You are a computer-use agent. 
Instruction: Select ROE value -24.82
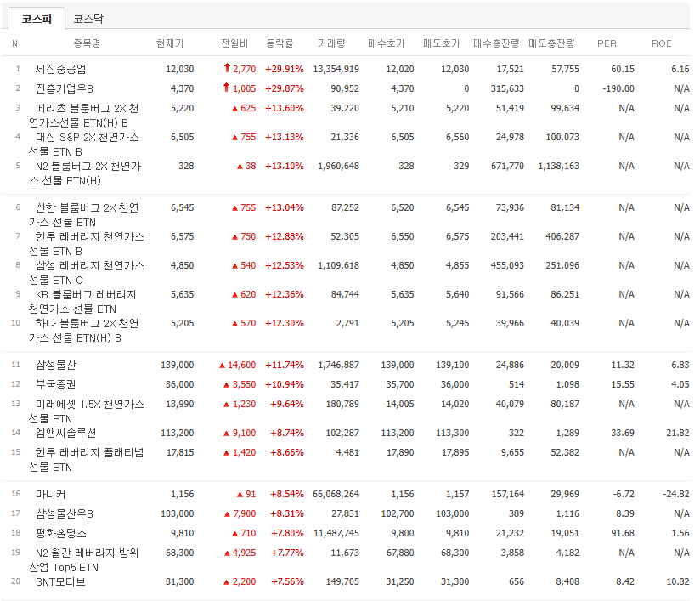coord(676,494)
